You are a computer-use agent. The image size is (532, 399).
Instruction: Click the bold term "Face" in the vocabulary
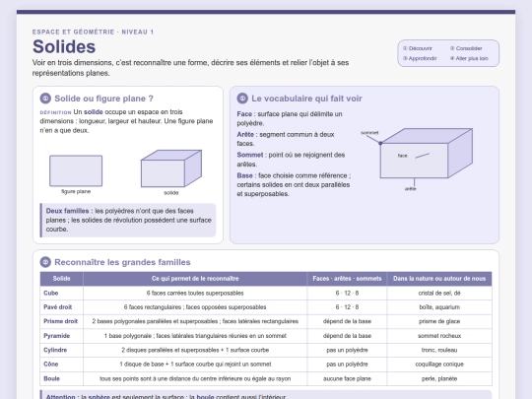(x=244, y=114)
